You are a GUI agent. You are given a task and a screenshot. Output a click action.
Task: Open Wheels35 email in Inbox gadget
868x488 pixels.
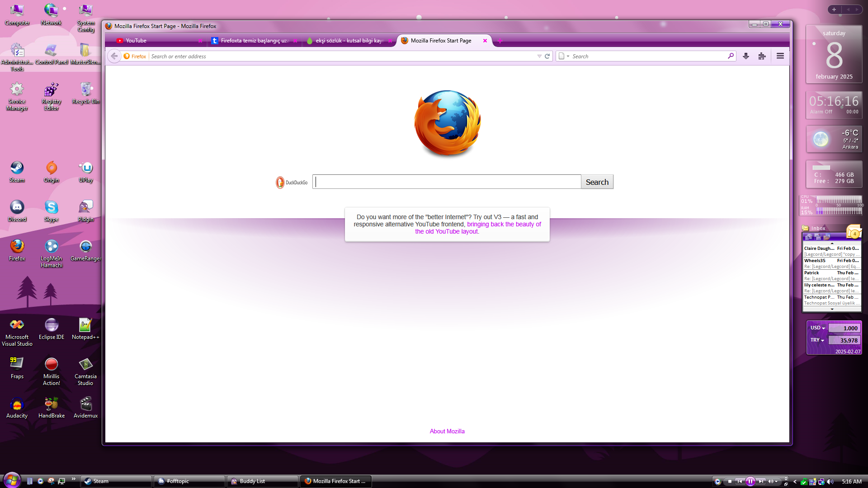832,263
